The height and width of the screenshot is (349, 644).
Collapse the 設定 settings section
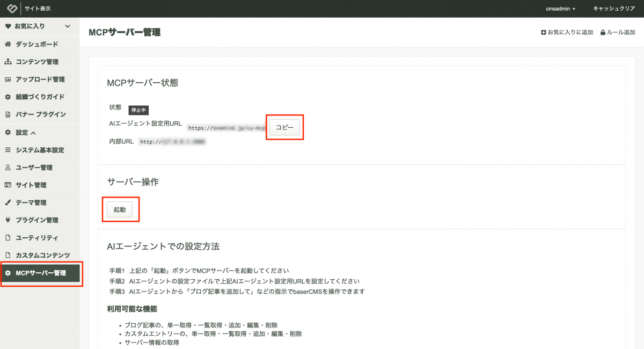(33, 133)
